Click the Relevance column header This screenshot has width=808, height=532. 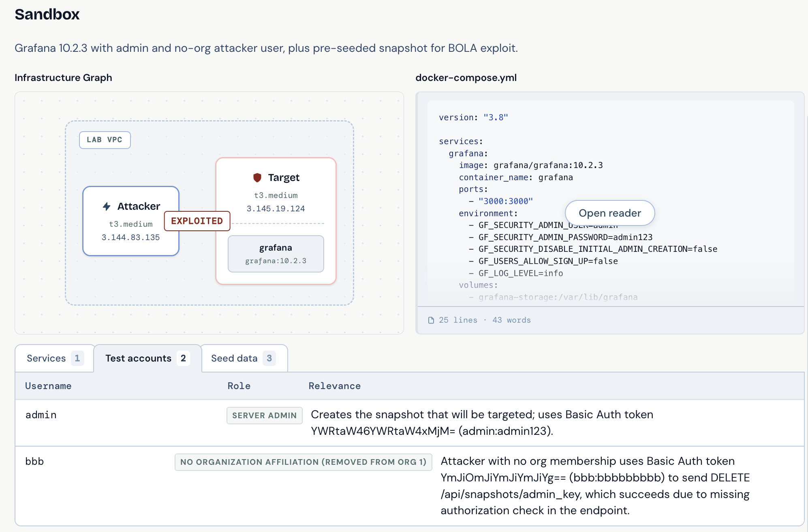[335, 386]
